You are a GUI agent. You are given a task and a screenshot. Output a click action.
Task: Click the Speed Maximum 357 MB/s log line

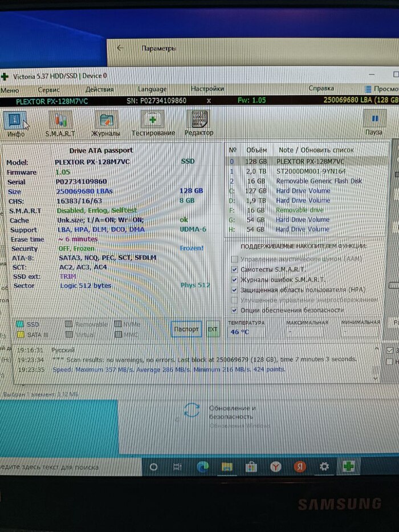pyautogui.click(x=169, y=369)
